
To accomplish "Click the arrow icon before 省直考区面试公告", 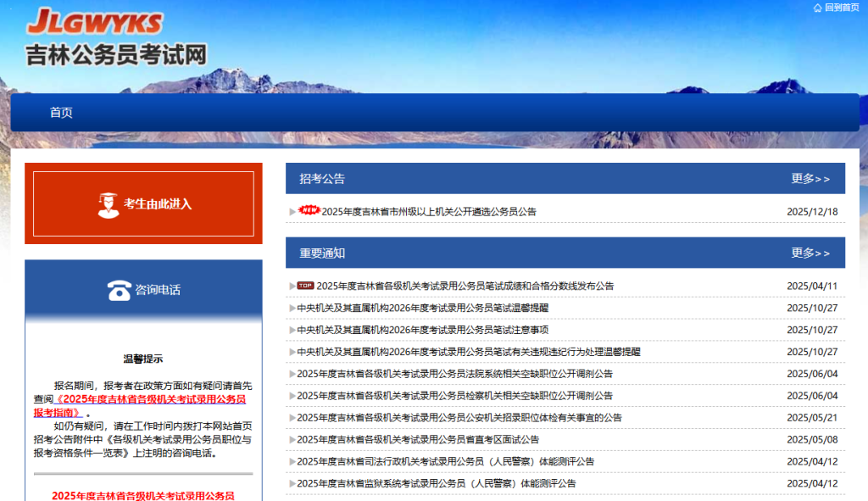I will pyautogui.click(x=292, y=440).
